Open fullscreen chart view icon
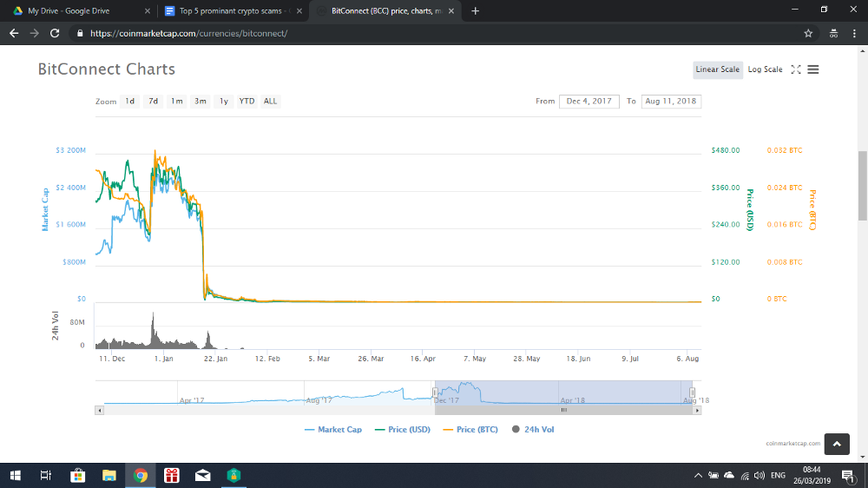Viewport: 868px width, 488px height. click(795, 69)
